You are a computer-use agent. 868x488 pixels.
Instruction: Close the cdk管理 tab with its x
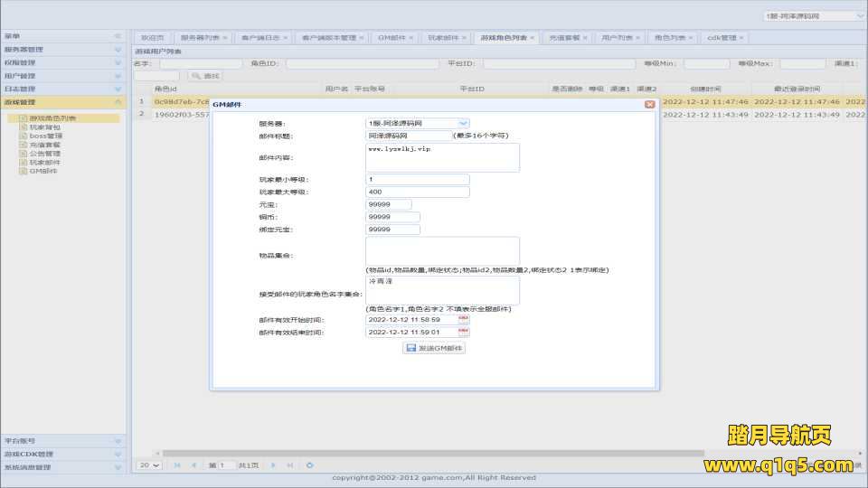click(741, 38)
